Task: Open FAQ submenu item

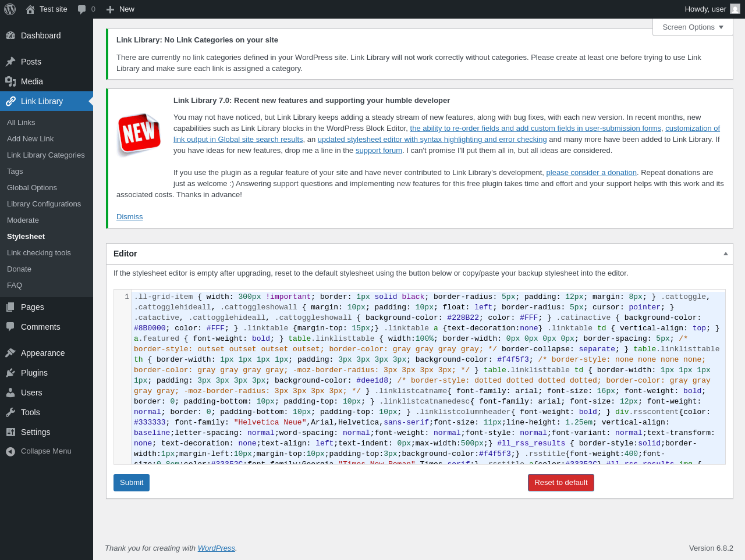Action: 15,286
